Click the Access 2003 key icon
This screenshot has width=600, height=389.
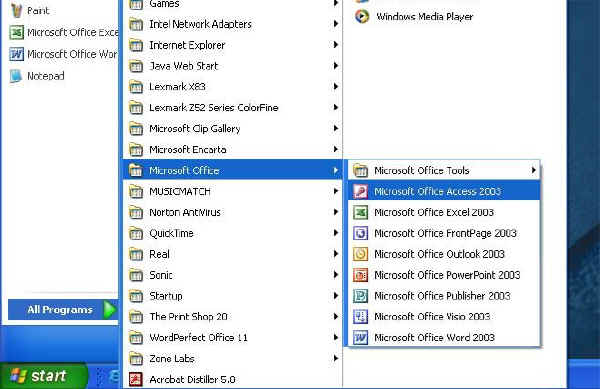point(360,191)
